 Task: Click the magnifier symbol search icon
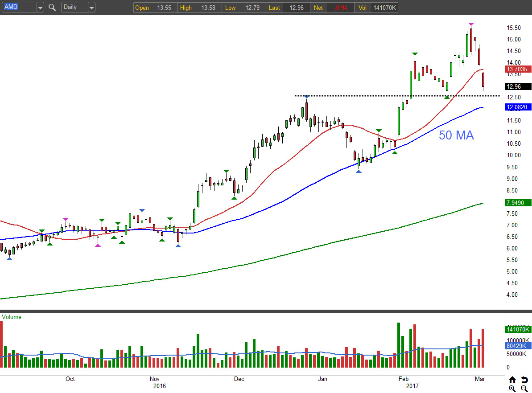pos(52,7)
